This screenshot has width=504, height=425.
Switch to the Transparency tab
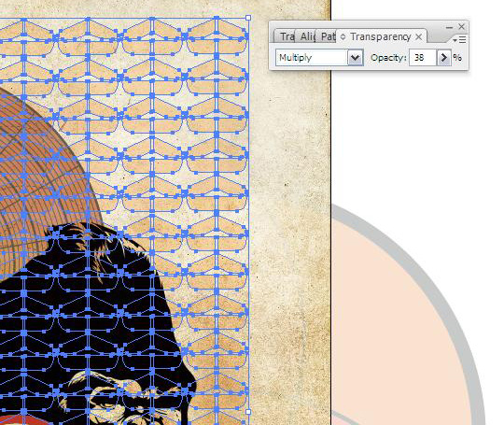tap(380, 36)
